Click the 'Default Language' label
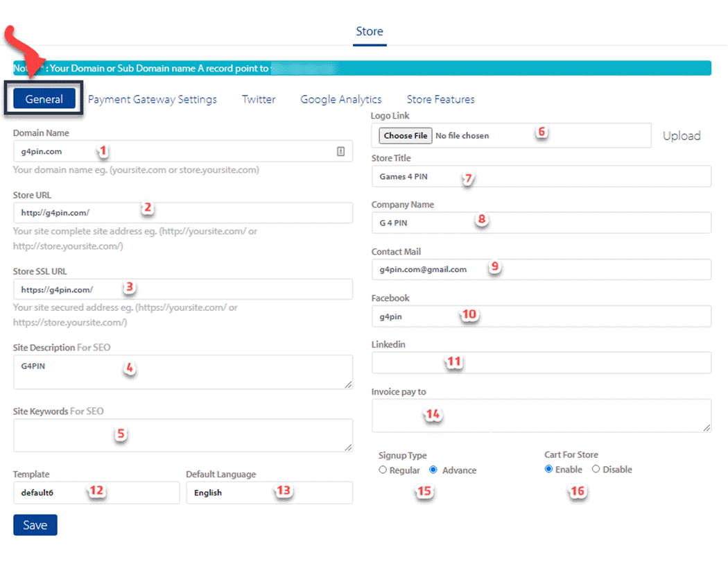 [221, 475]
